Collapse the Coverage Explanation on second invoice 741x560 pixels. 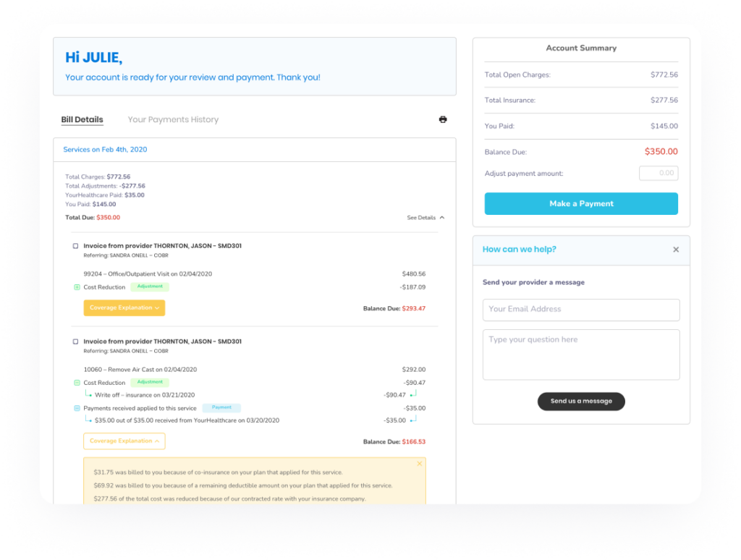(124, 441)
